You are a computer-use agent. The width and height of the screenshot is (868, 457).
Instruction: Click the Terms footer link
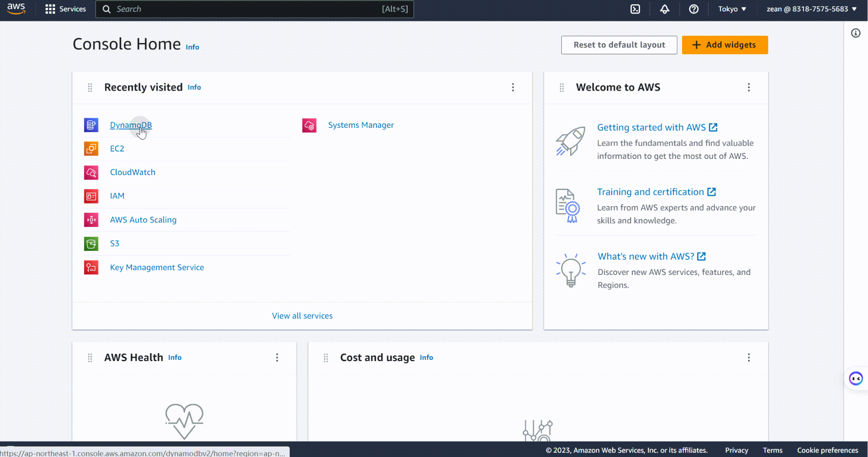coord(772,450)
